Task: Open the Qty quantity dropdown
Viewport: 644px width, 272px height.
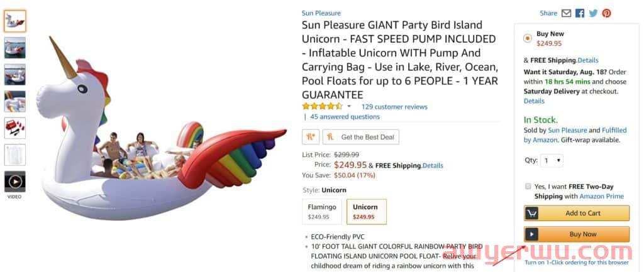Action: point(553,161)
